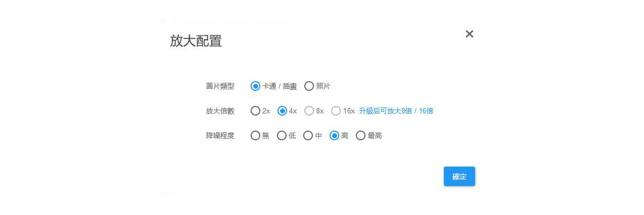Click the 降噪程度 row label
Viewport: 644px width, 215px height.
point(220,136)
